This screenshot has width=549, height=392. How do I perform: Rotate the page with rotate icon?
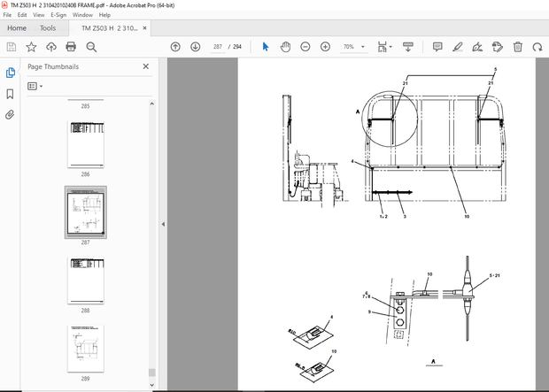[x=537, y=47]
